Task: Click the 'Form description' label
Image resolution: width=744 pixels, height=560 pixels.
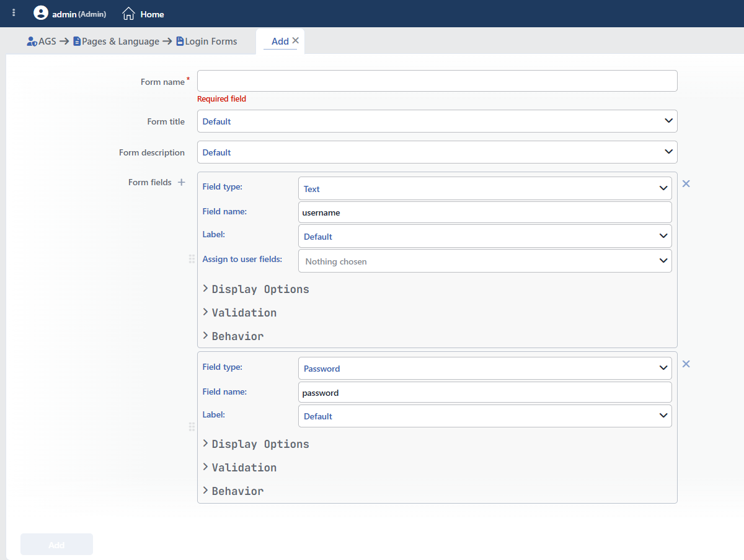Action: tap(152, 152)
